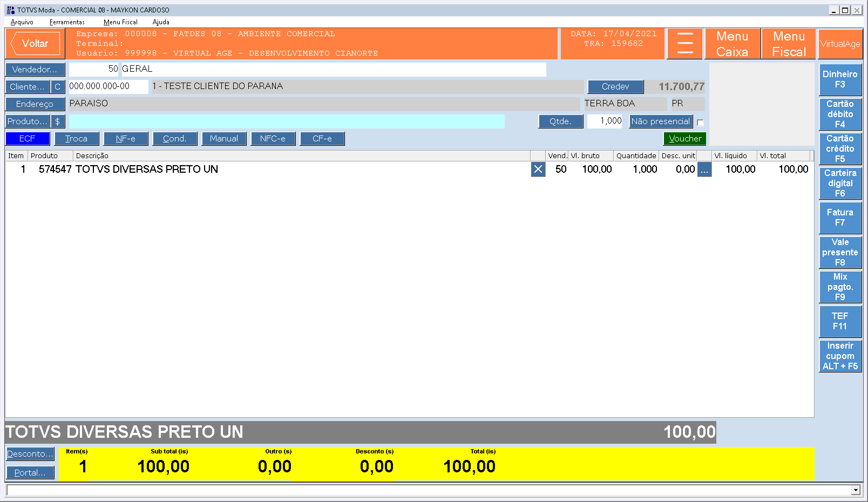Click the CPF field 000.000.000-00
Viewport: 868px width, 502px height.
pos(109,86)
